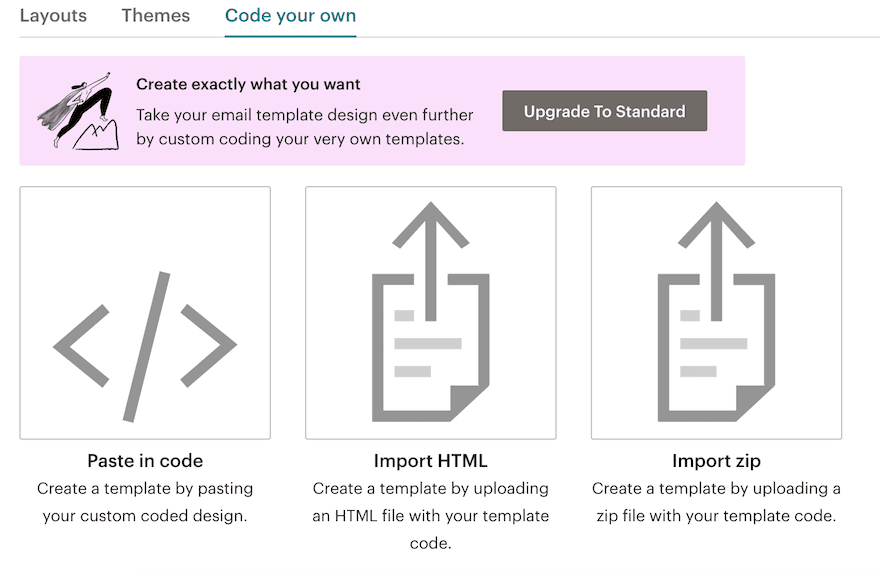880x571 pixels.
Task: Click the Import zip upload document icon
Action: point(716,312)
